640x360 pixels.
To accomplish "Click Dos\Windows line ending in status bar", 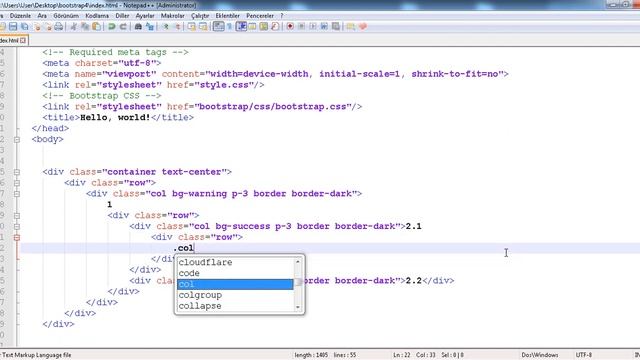I will point(540,355).
